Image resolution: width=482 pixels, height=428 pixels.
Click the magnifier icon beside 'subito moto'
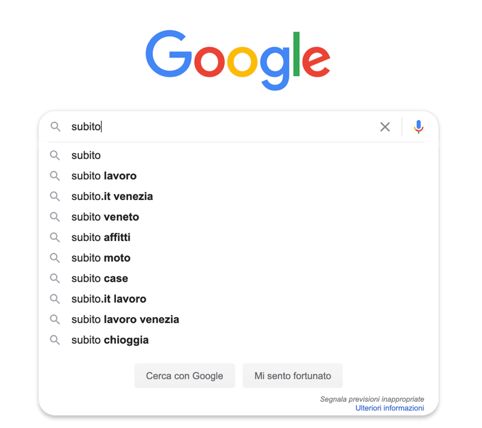coord(55,258)
